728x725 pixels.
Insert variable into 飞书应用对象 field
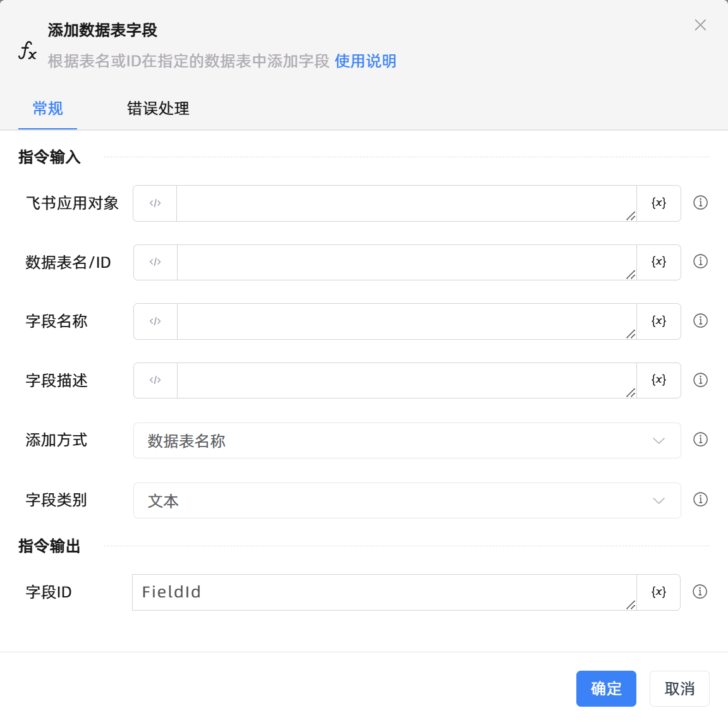[x=658, y=203]
